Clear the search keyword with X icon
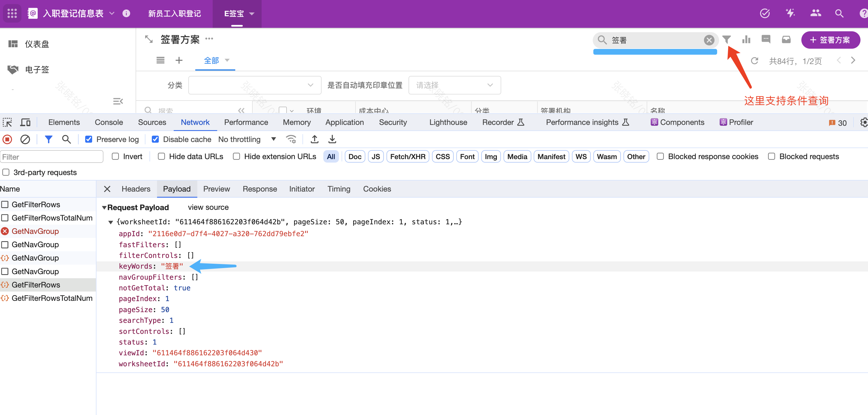 click(709, 40)
